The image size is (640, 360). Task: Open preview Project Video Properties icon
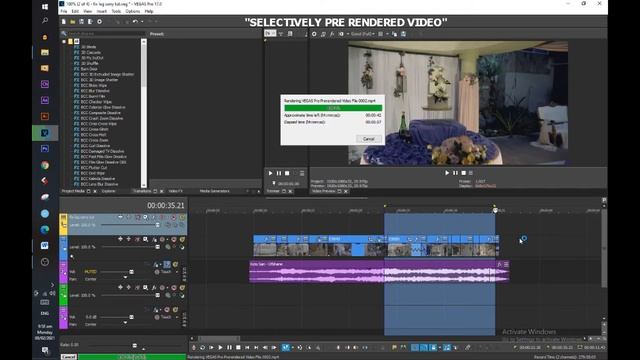click(x=314, y=34)
